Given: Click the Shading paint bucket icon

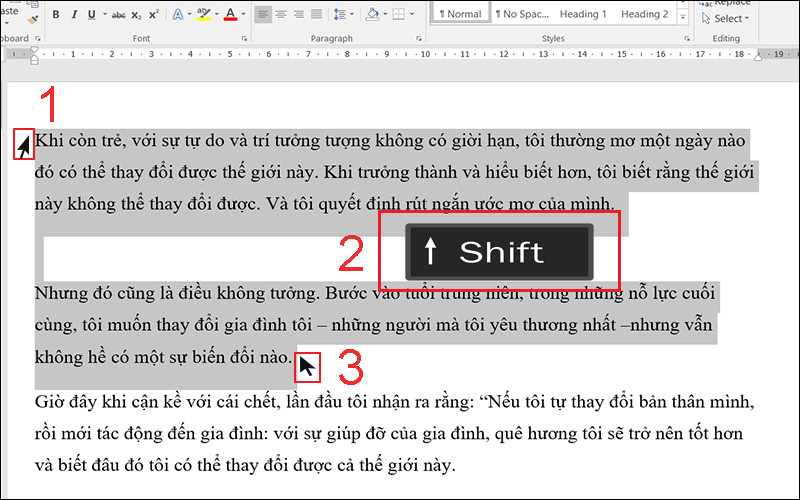Looking at the screenshot, I should (372, 14).
